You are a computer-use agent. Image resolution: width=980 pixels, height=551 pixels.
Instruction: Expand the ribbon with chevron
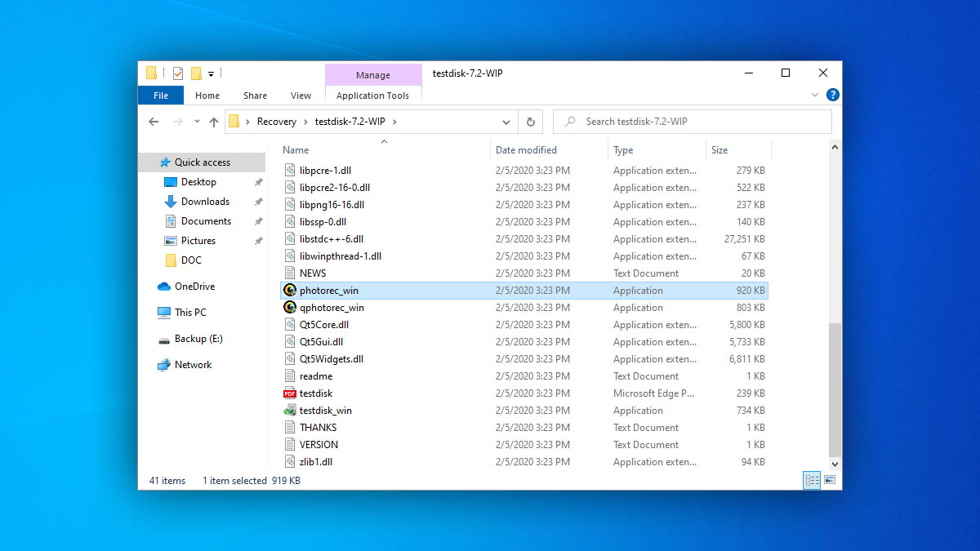pyautogui.click(x=814, y=96)
